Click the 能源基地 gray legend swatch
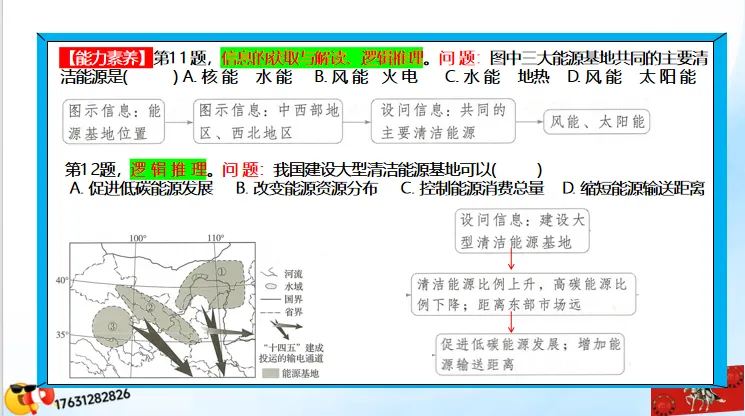Image resolution: width=745 pixels, height=416 pixels. [270, 373]
